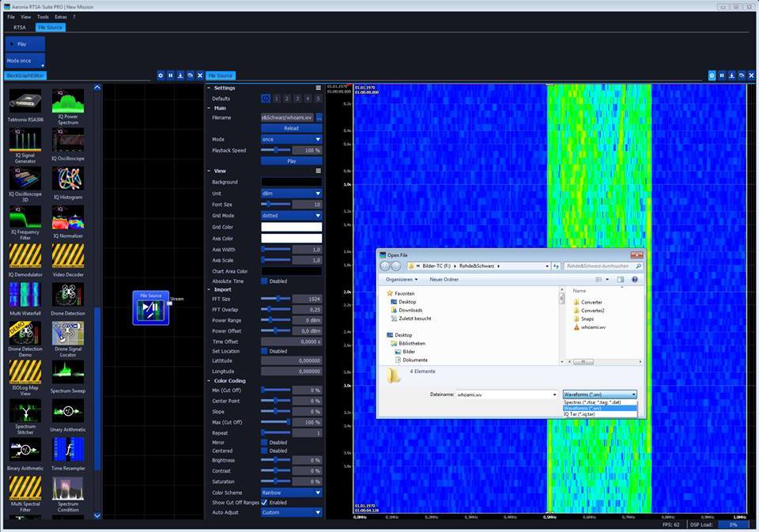The image size is (759, 532).
Task: Select the Unary Arithmetic block
Action: [x=68, y=415]
